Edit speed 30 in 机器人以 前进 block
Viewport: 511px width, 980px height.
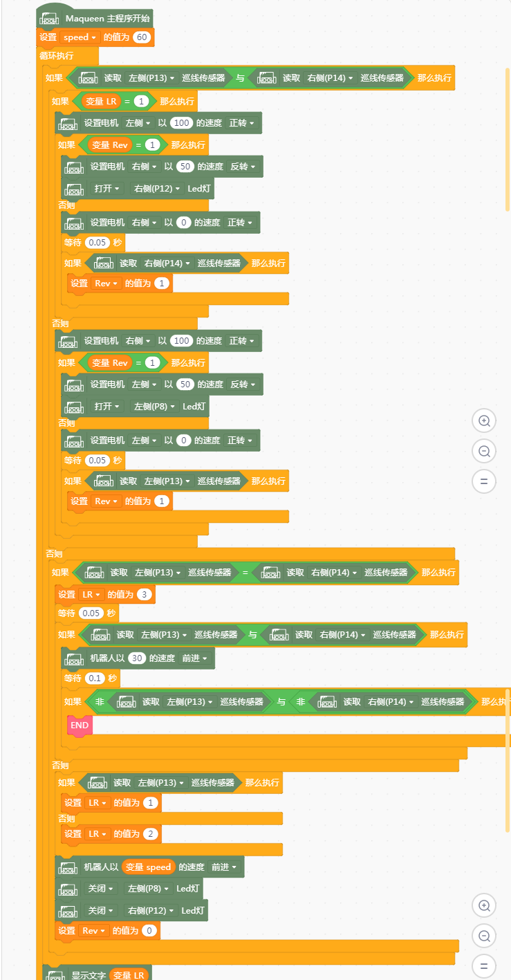[137, 659]
